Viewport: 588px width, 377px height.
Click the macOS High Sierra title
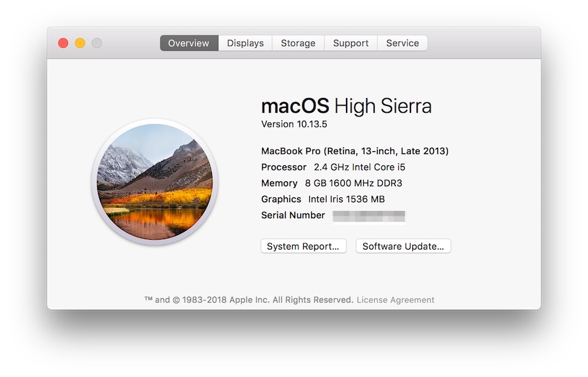click(x=347, y=106)
